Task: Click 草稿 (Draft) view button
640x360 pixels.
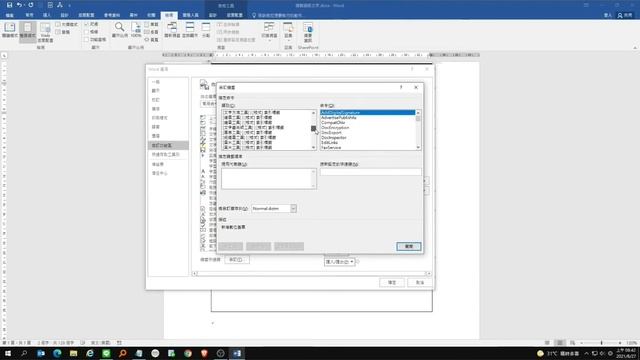Action: pos(63,32)
